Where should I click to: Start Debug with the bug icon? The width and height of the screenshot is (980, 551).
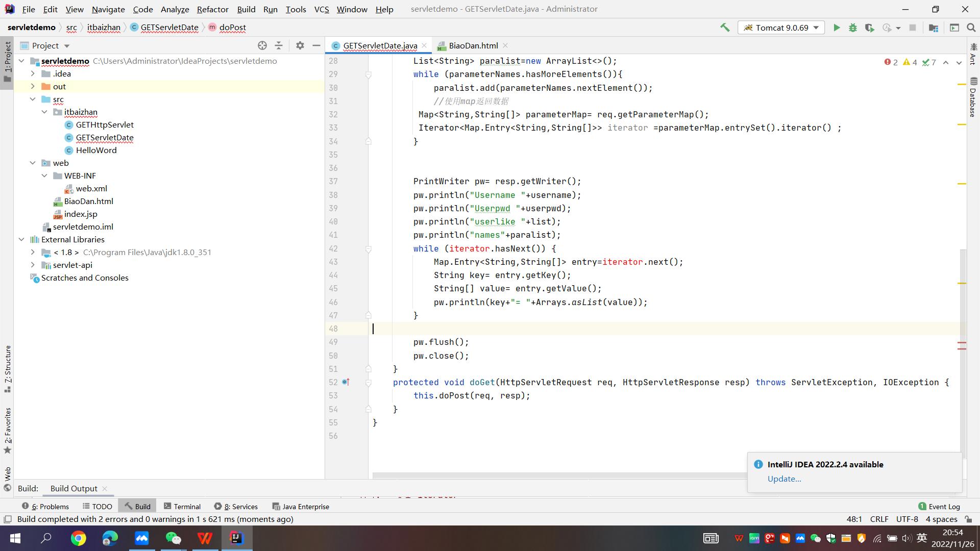click(x=853, y=28)
